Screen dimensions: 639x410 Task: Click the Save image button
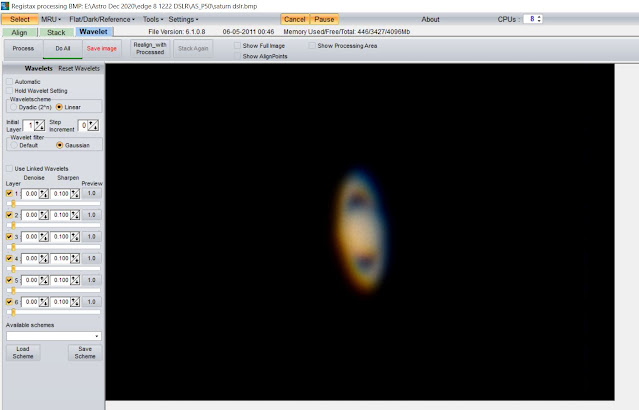[x=101, y=48]
